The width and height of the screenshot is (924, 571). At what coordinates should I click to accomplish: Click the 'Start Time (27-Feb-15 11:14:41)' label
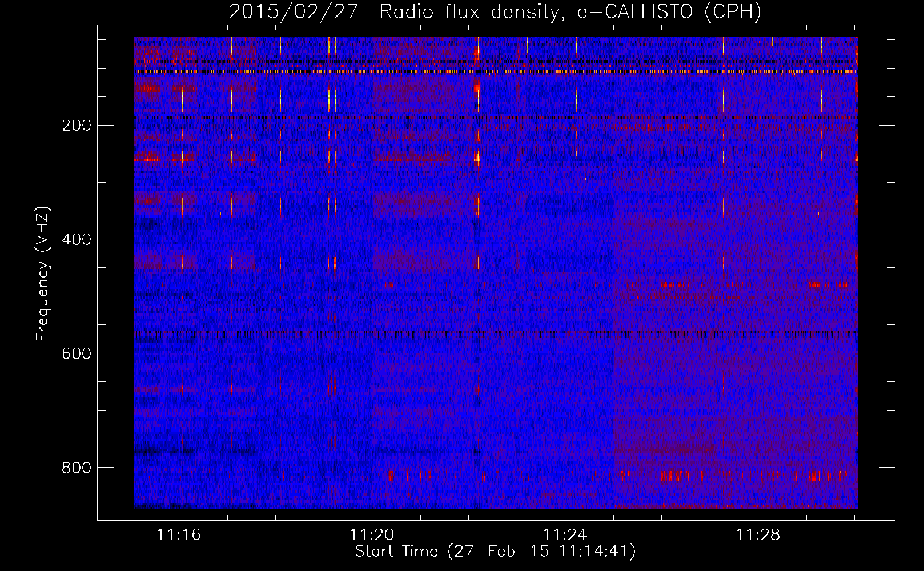coord(495,552)
